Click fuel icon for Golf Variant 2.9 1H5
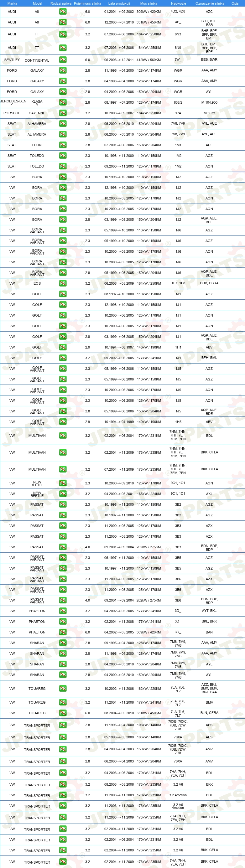This screenshot has width=245, height=868. (x=63, y=422)
